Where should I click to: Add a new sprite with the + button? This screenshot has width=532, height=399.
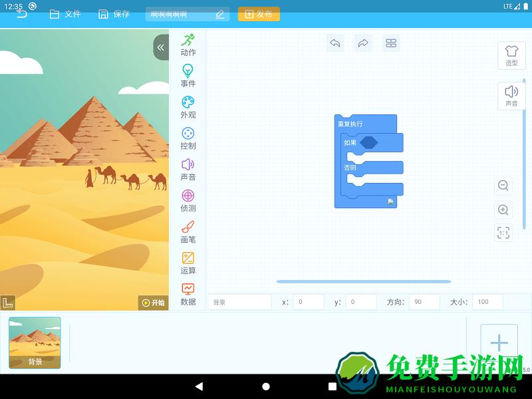(x=499, y=342)
